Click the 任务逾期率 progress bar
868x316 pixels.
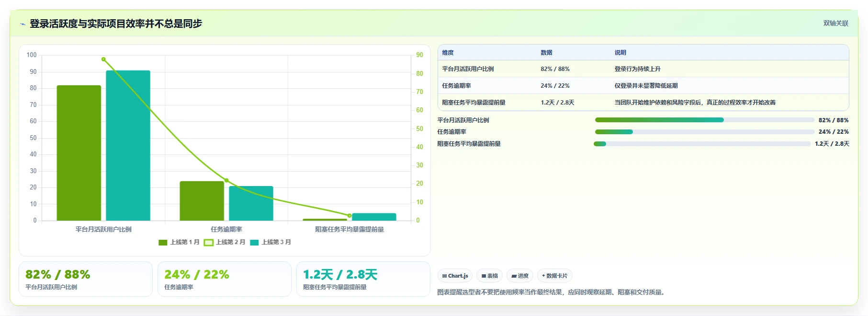click(704, 132)
